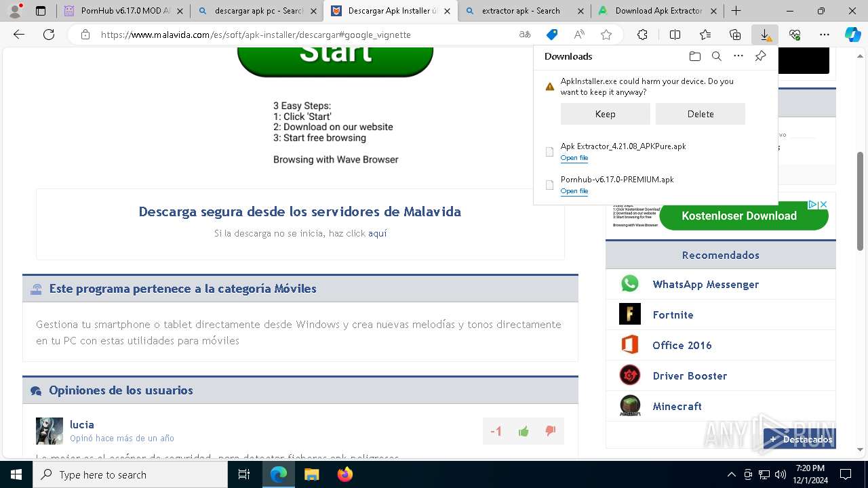Open the Favorites list icon
Image resolution: width=868 pixels, height=488 pixels.
coord(705,35)
